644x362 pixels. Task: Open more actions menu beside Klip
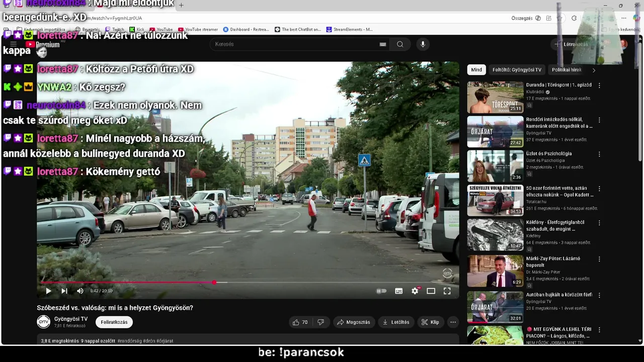click(453, 322)
